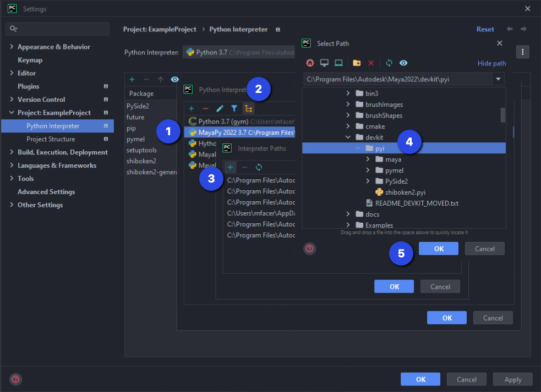Screen dimensions: 541x392
Task: Add a new interpreter with the plus icon
Action: pos(191,108)
